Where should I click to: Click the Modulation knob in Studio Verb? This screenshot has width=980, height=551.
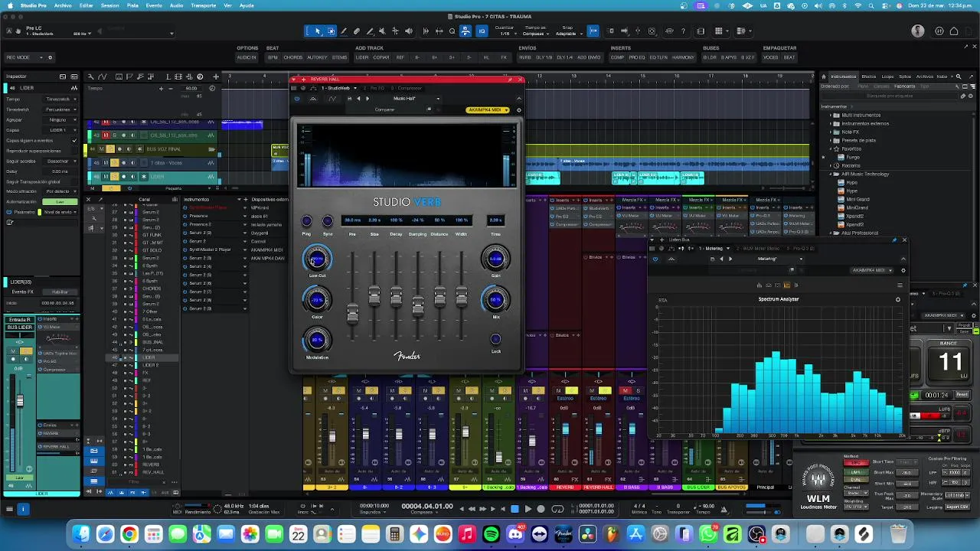point(317,340)
